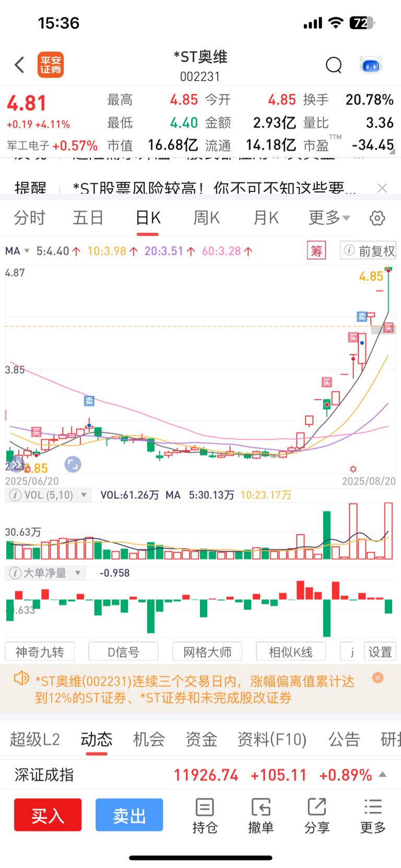Read the ST announcement text banner
The image size is (401, 868).
pos(195,689)
